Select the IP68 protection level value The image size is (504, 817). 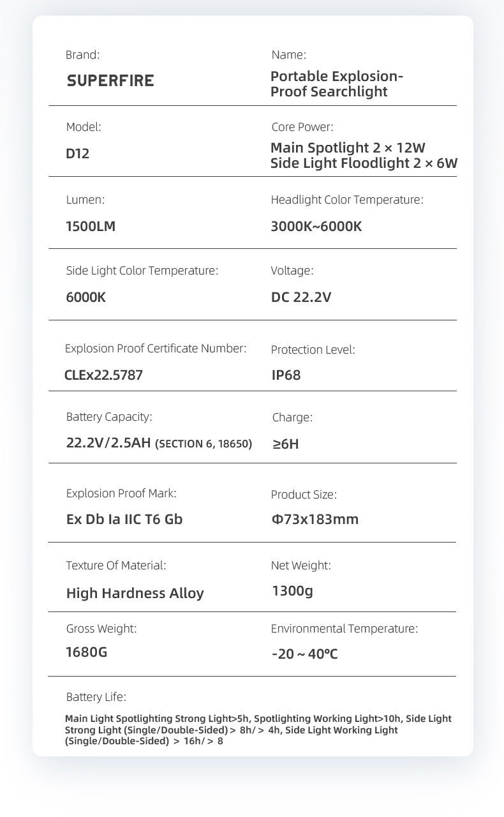286,375
